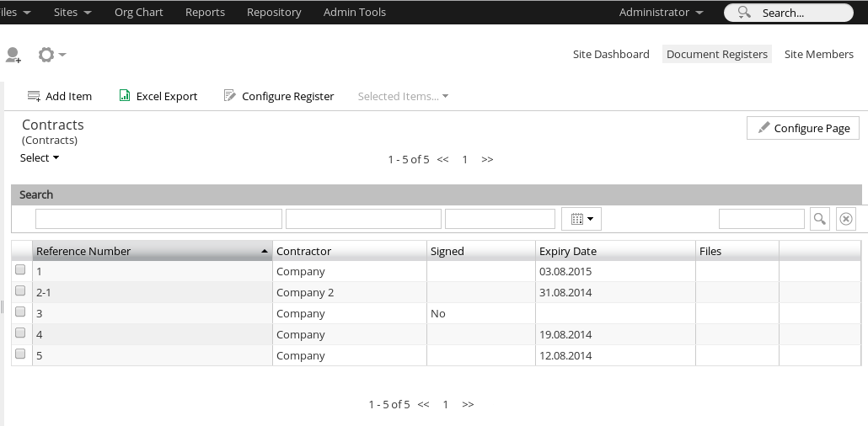868x426 pixels.
Task: Check the checkbox for reference number 1
Action: pyautogui.click(x=20, y=270)
